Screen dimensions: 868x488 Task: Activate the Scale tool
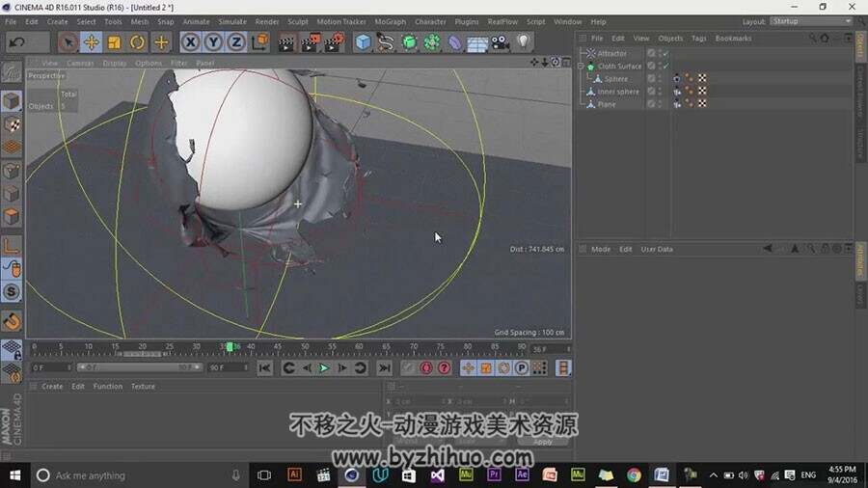pyautogui.click(x=115, y=42)
